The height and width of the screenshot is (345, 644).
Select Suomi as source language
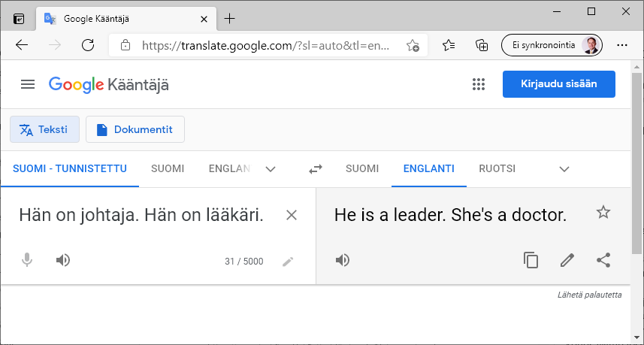(x=168, y=168)
